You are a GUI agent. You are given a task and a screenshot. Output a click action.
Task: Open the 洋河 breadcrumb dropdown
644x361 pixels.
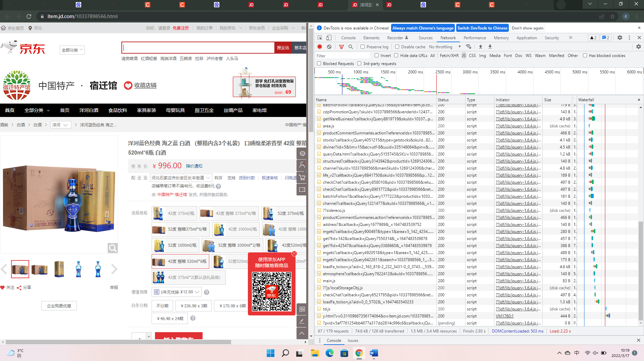[61, 125]
